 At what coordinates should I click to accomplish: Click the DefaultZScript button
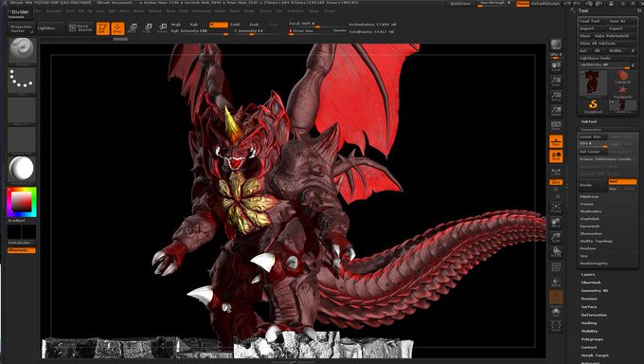(545, 3)
